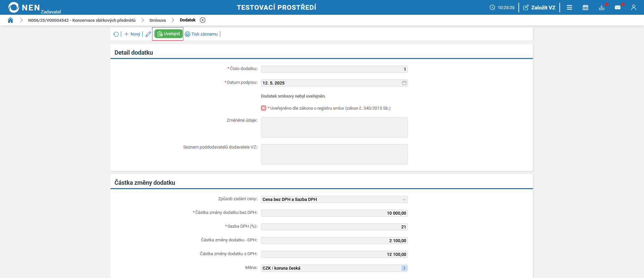Click into the Změněné údaje text area

pyautogui.click(x=334, y=127)
